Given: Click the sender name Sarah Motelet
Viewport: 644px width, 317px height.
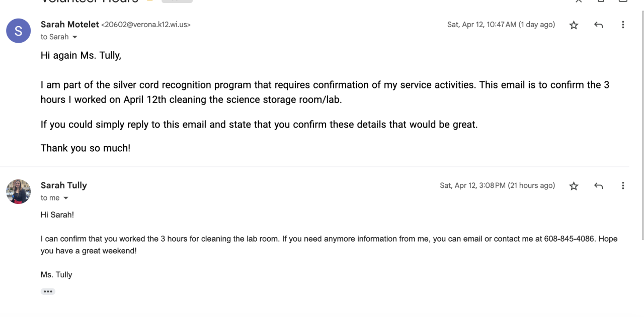Looking at the screenshot, I should [x=69, y=24].
